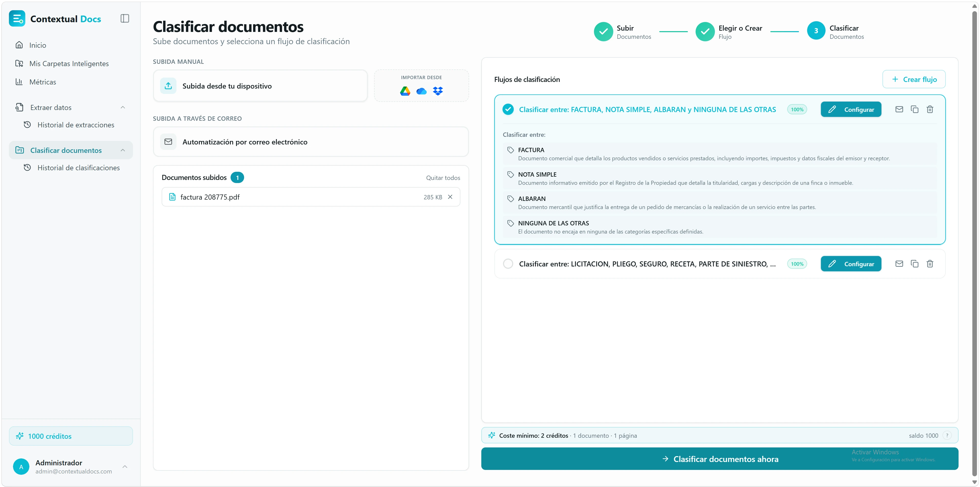Select Clasificar documentos in sidebar
Image resolution: width=980 pixels, height=487 pixels.
pyautogui.click(x=71, y=150)
